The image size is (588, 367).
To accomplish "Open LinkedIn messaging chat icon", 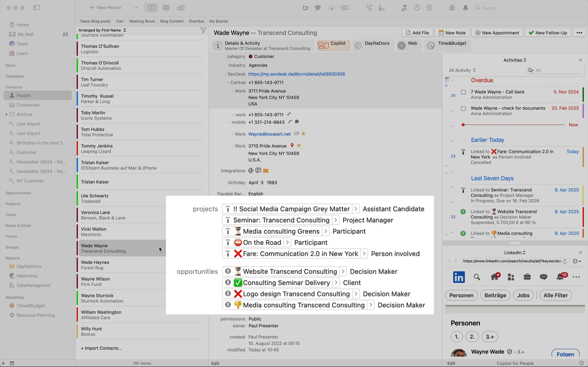I will (x=543, y=277).
